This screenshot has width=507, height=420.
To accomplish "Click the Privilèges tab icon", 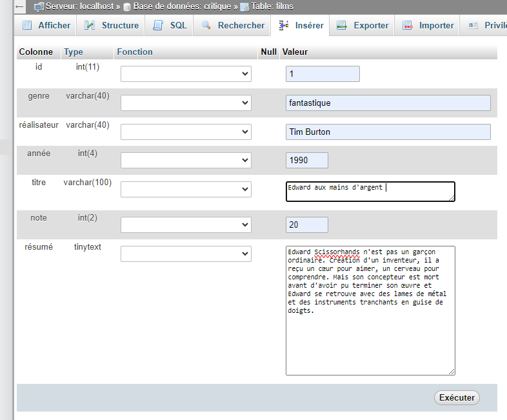I will [x=473, y=25].
